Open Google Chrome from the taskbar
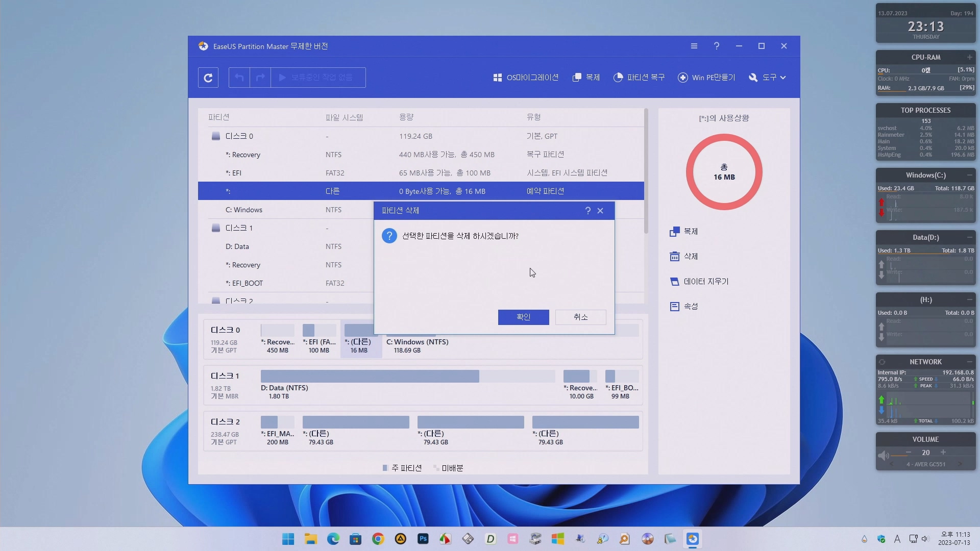Image resolution: width=980 pixels, height=551 pixels. [378, 539]
